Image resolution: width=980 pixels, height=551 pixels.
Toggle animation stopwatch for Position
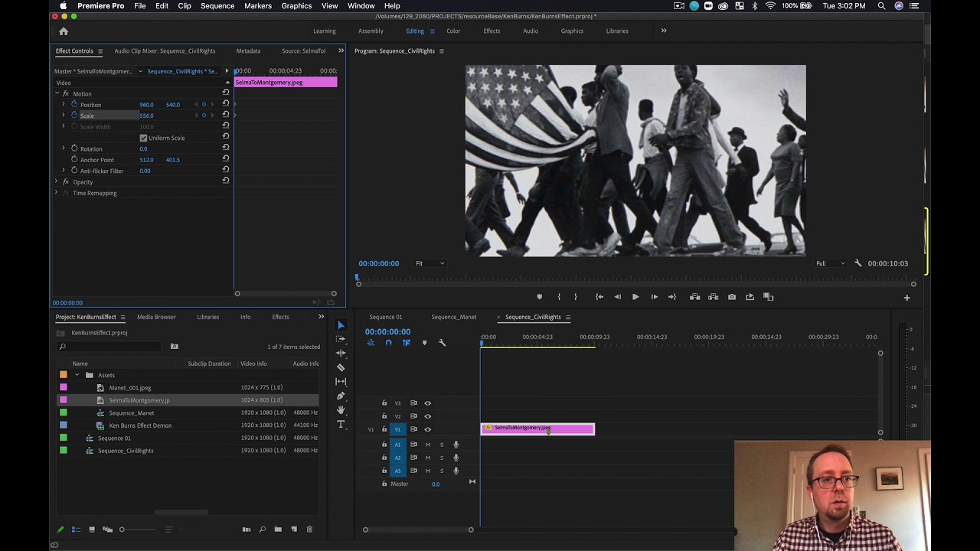point(74,104)
